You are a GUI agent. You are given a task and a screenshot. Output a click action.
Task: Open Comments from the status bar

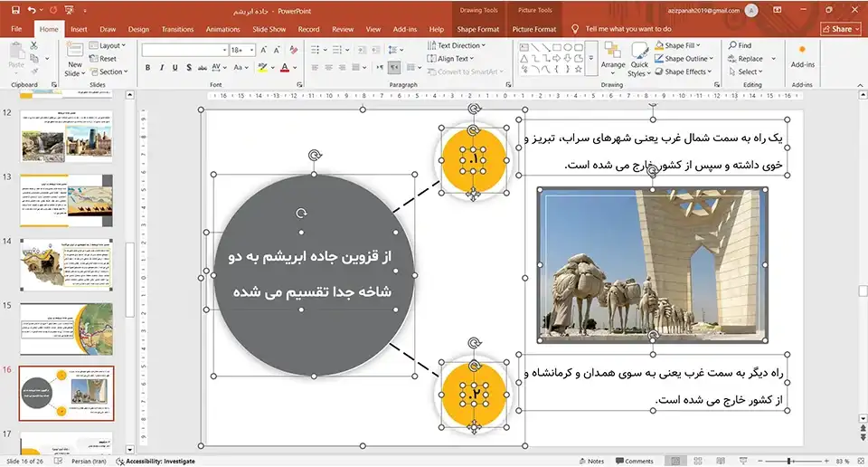tap(635, 461)
